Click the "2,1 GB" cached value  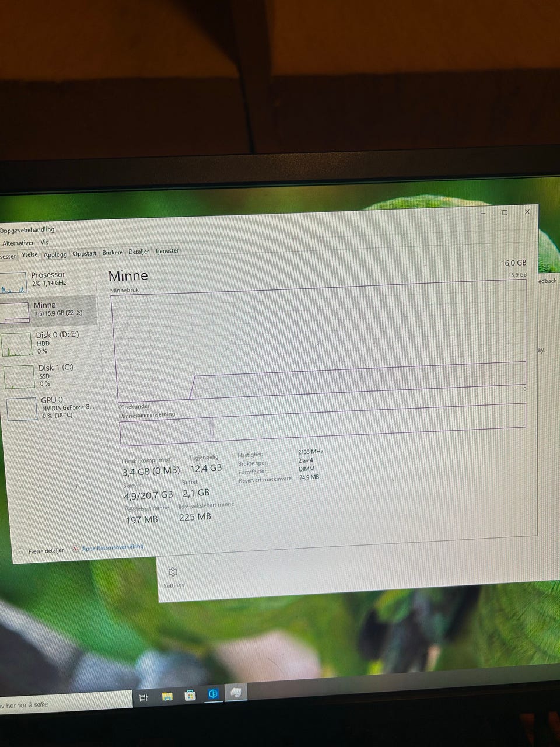(196, 493)
